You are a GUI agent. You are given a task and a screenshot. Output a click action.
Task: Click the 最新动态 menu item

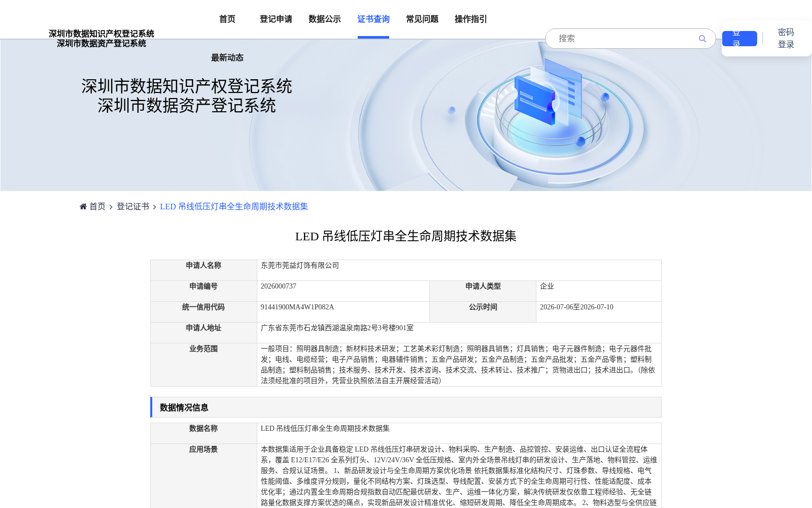click(x=227, y=57)
